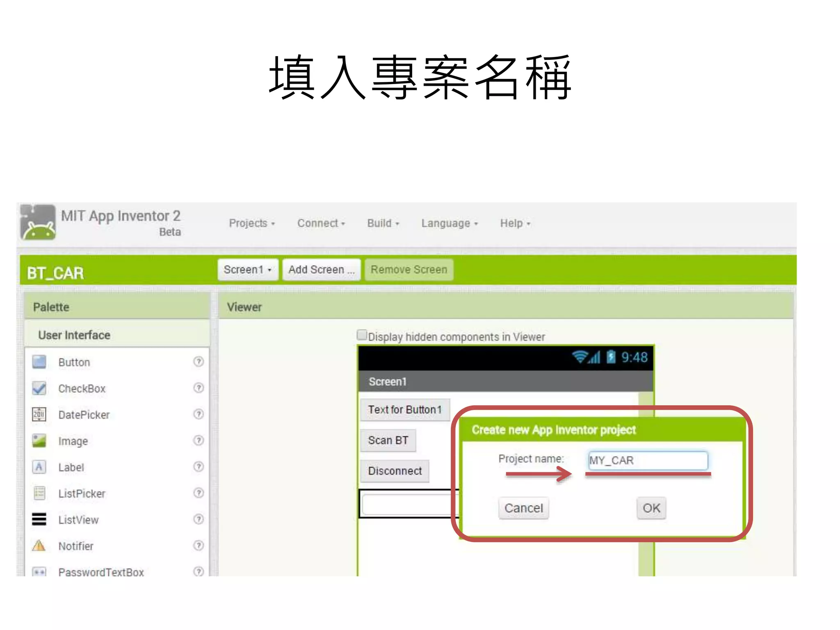
Task: Open help for DatePicker component
Action: [x=199, y=414]
